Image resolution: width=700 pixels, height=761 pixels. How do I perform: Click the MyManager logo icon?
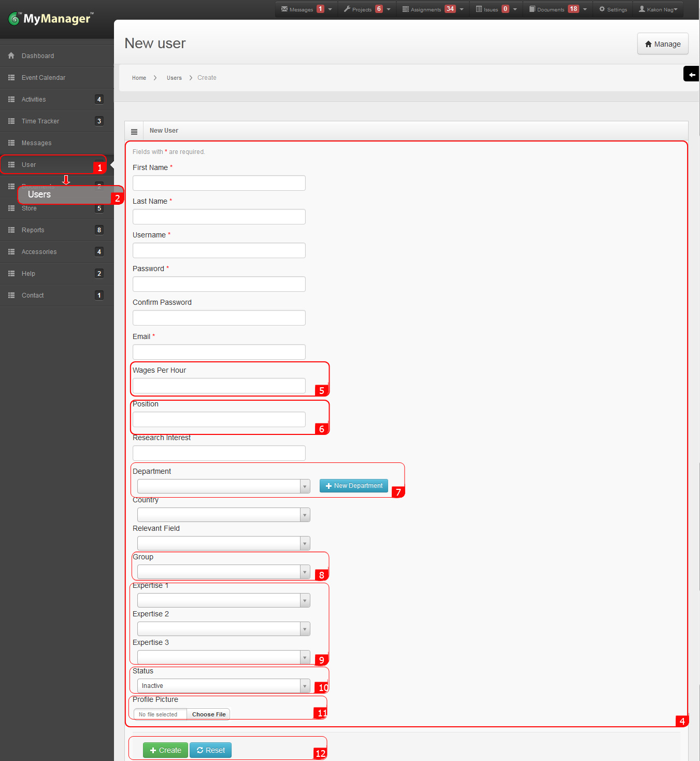point(14,19)
